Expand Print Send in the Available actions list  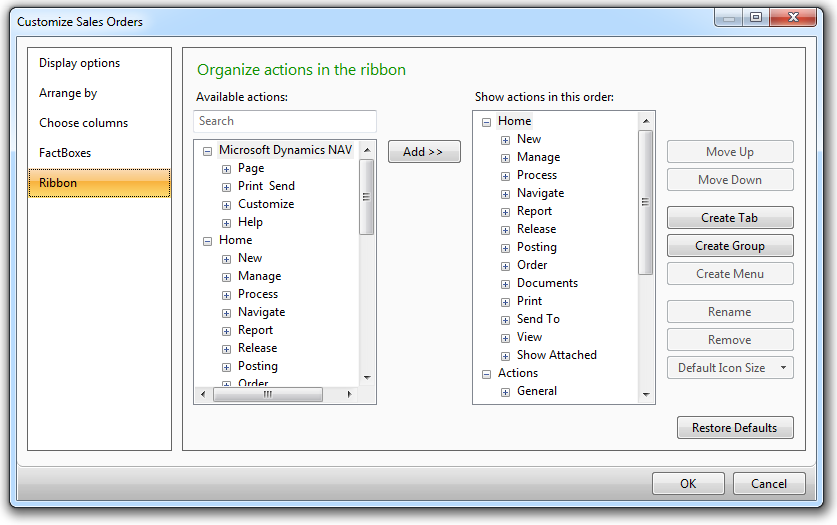click(x=226, y=187)
